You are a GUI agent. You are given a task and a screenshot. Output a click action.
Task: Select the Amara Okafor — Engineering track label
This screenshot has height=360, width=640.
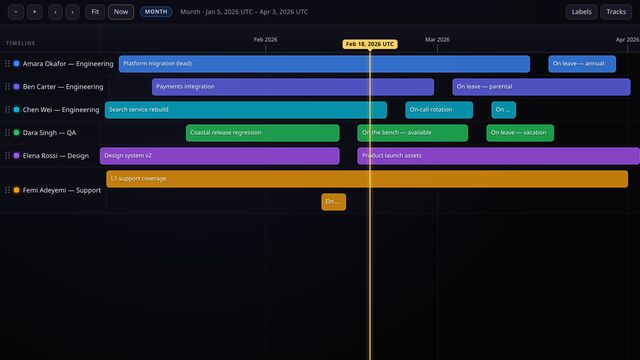[68, 64]
